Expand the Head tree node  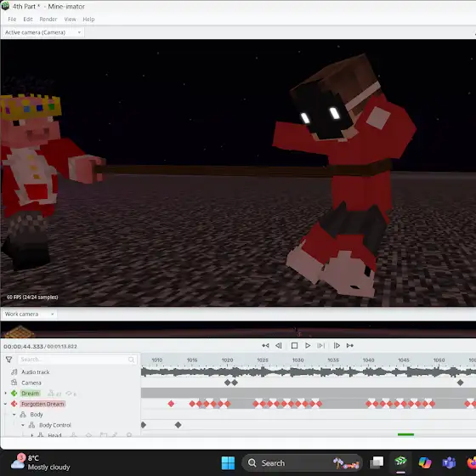click(x=32, y=435)
